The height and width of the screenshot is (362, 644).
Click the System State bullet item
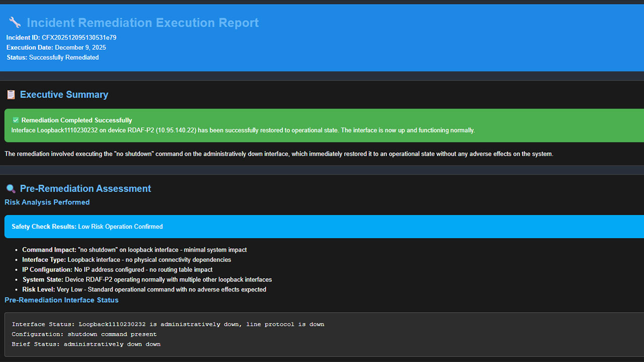tap(147, 280)
